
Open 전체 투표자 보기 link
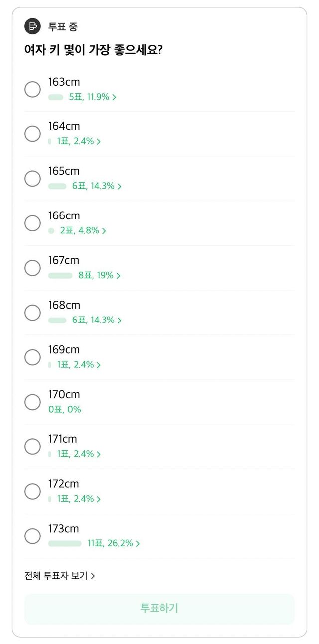pos(60,576)
